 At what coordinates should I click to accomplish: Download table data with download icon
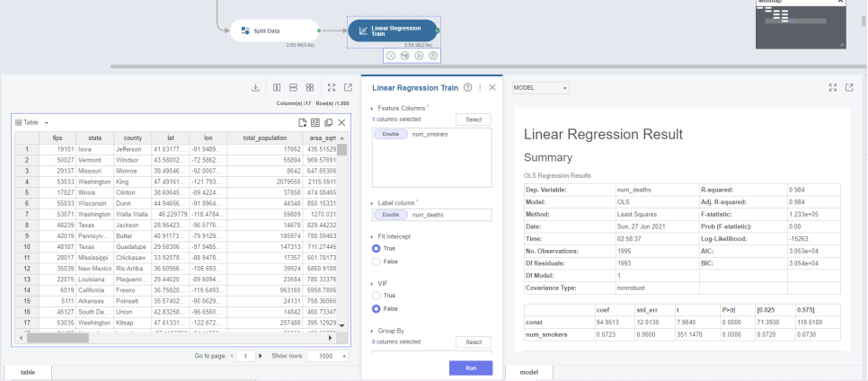point(255,87)
